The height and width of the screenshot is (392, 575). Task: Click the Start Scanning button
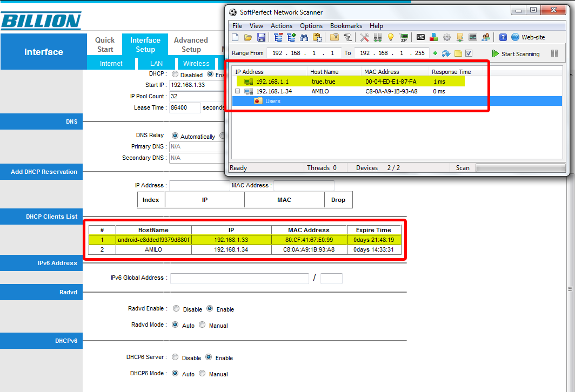[x=516, y=53]
